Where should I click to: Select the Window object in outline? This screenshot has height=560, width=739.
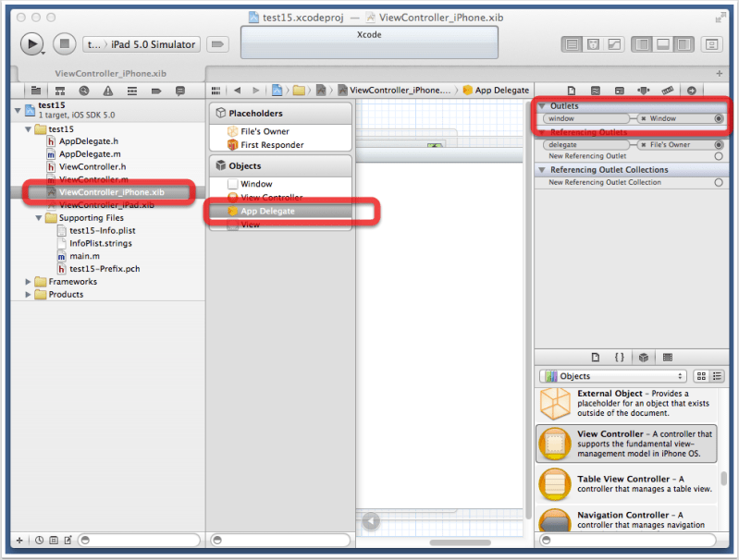(x=256, y=184)
